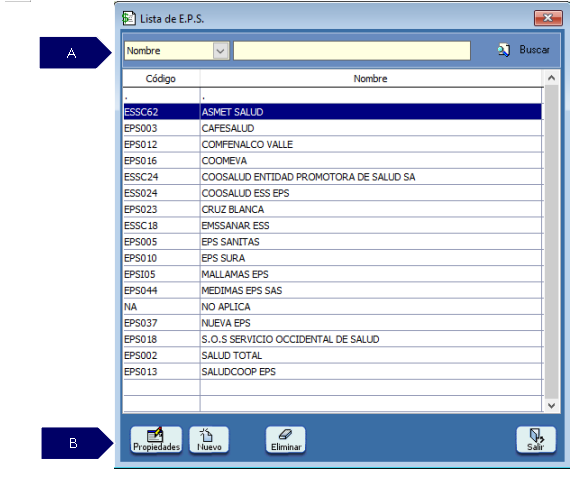Click the scrollbar up arrow

coord(551,78)
